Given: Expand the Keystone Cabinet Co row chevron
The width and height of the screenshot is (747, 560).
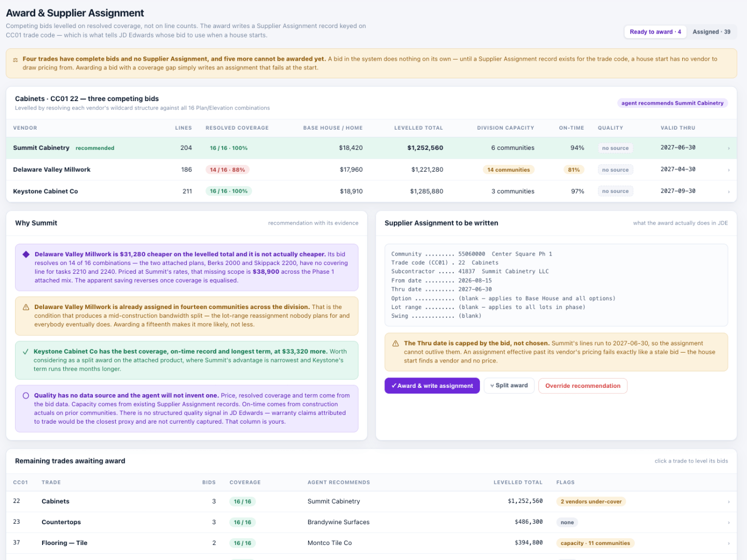Looking at the screenshot, I should pyautogui.click(x=728, y=192).
